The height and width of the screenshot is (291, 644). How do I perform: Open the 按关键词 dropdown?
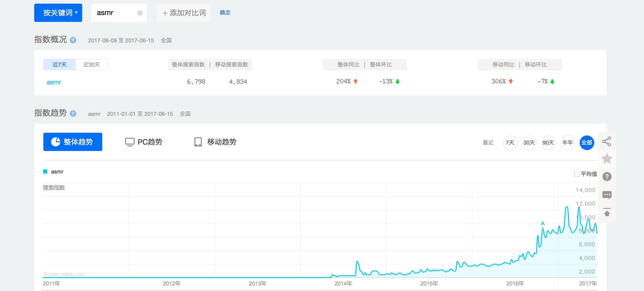pos(58,13)
